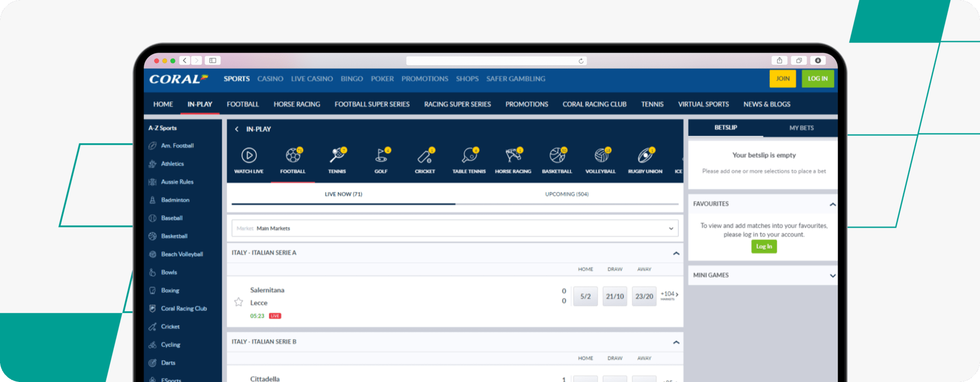Select the Tennis racket icon
980x382 pixels.
pyautogui.click(x=338, y=156)
